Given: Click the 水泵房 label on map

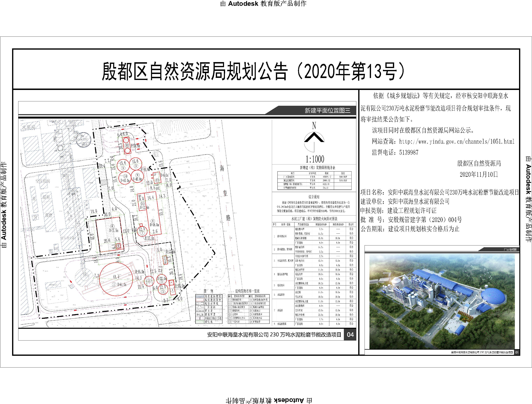Looking at the screenshot, I should (x=28, y=127).
